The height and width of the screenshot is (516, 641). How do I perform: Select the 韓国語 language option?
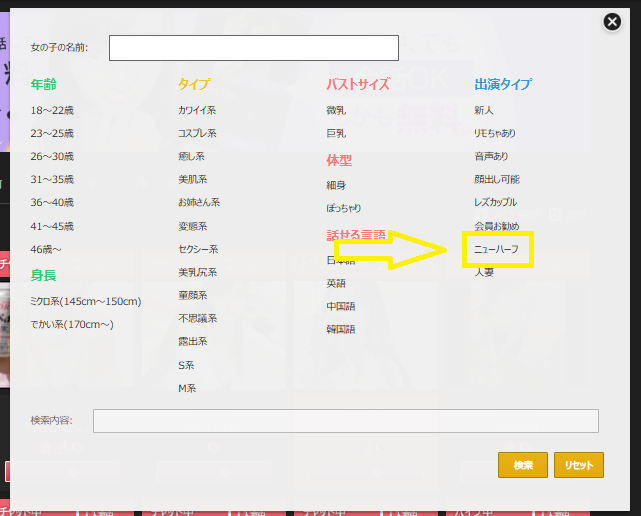[x=340, y=329]
